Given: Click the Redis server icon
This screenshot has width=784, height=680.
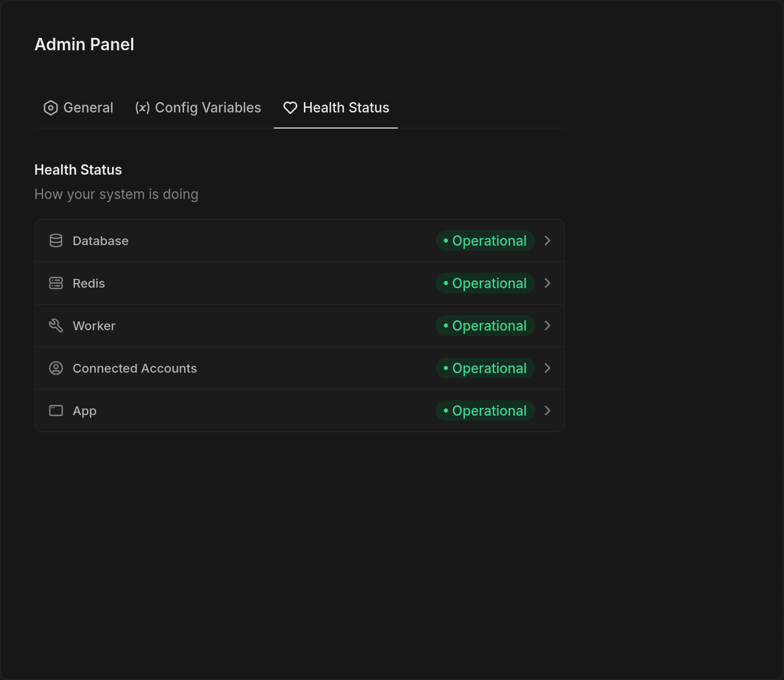Looking at the screenshot, I should [x=56, y=283].
